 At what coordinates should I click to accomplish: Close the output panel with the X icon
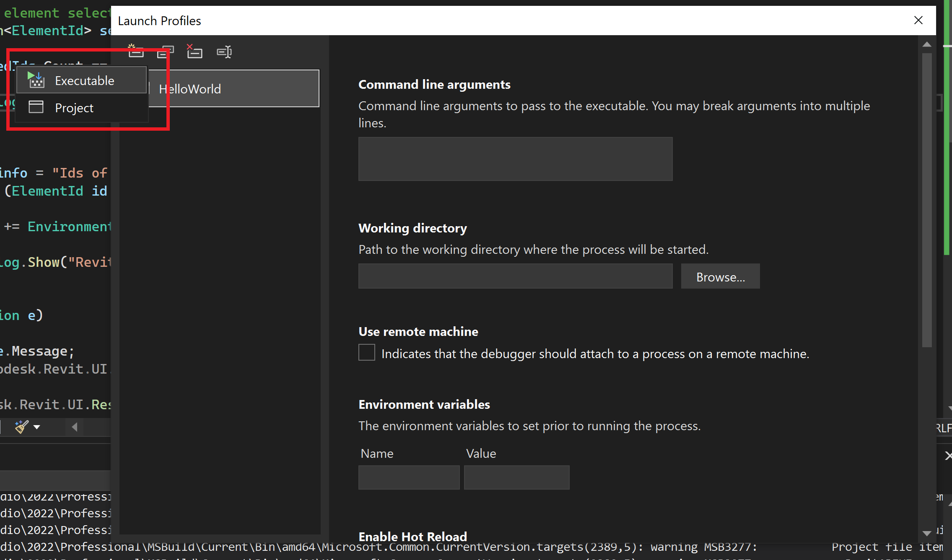pos(948,455)
